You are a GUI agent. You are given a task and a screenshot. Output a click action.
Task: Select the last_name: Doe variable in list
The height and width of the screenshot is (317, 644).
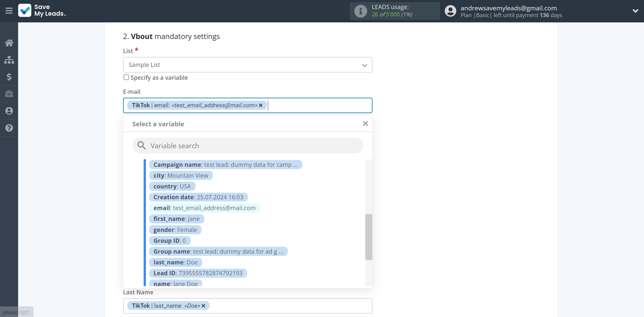tap(176, 262)
